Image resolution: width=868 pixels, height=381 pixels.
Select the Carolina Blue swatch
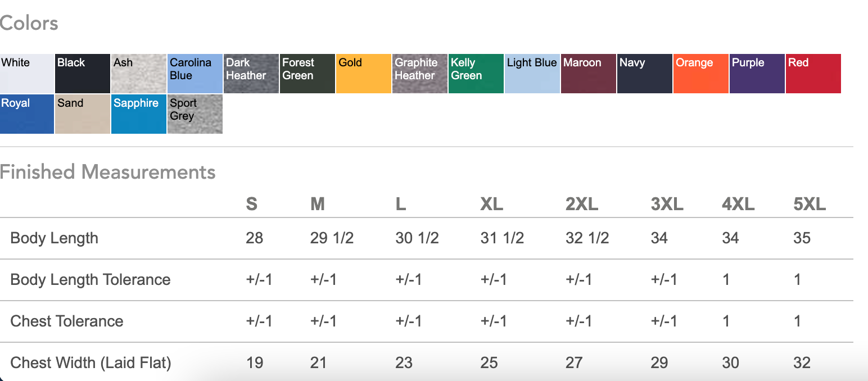pyautogui.click(x=195, y=74)
